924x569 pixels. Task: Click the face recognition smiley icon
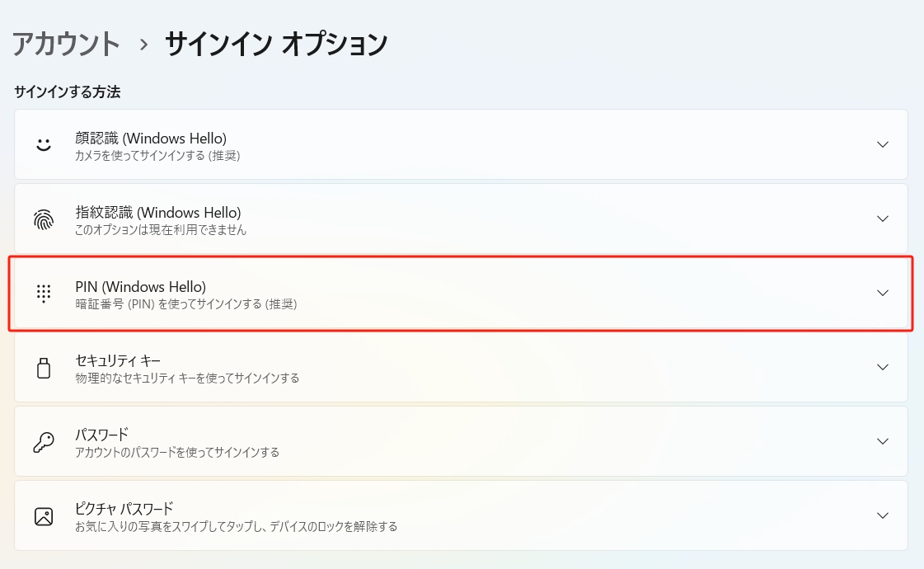tap(44, 144)
